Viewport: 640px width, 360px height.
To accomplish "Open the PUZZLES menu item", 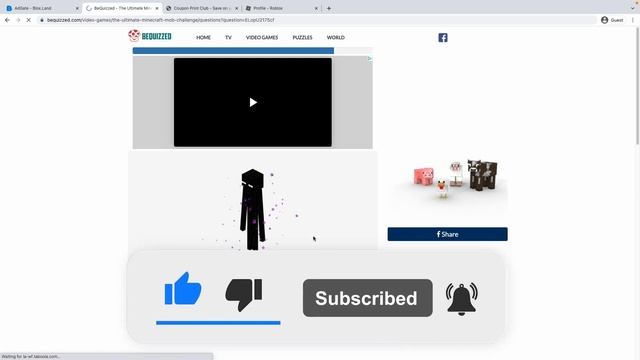I will pyautogui.click(x=302, y=38).
